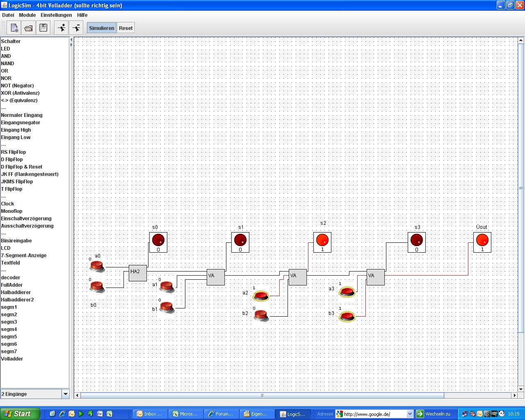Click the Reset button
Screen dimensions: 525x420
(x=126, y=28)
